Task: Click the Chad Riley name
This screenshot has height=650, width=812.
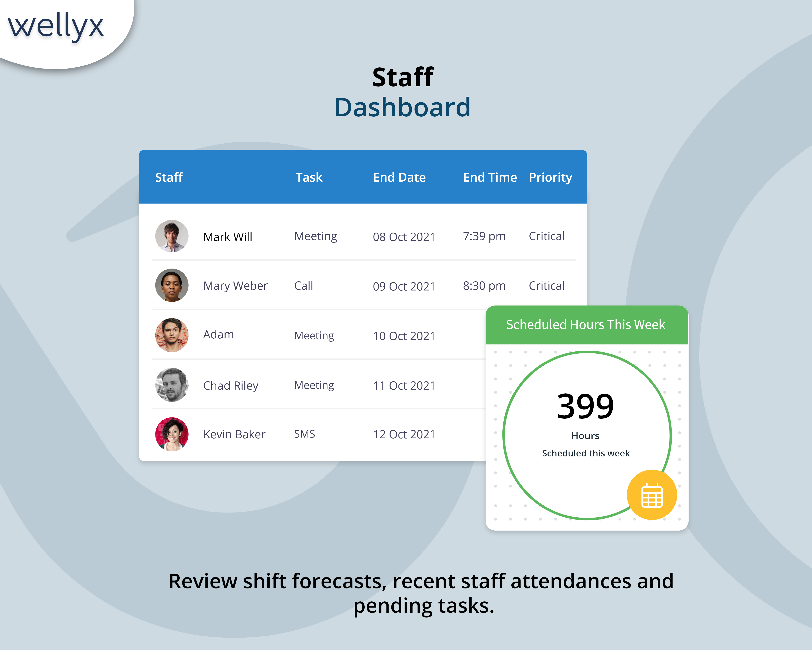Action: tap(231, 386)
